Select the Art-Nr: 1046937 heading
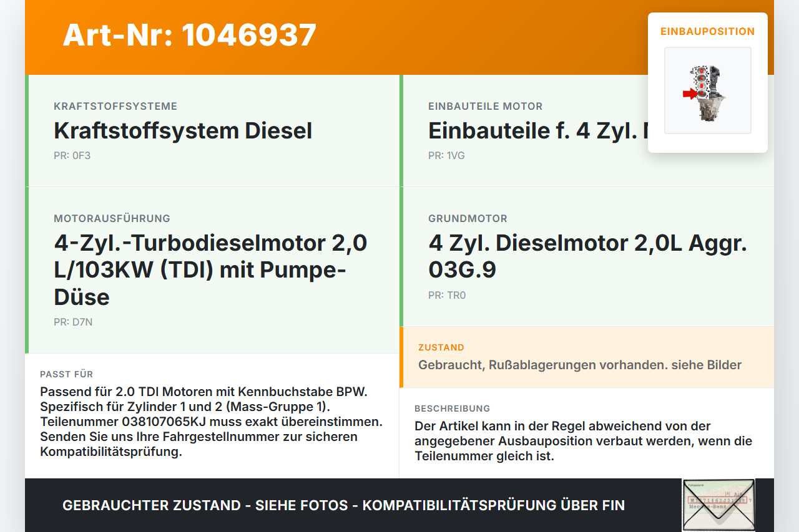Viewport: 799px width, 532px height. 190,35
